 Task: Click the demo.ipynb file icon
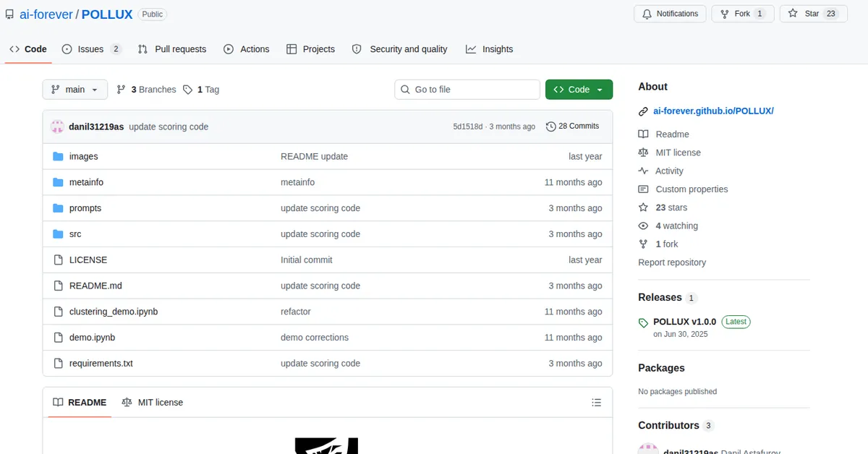coord(59,338)
